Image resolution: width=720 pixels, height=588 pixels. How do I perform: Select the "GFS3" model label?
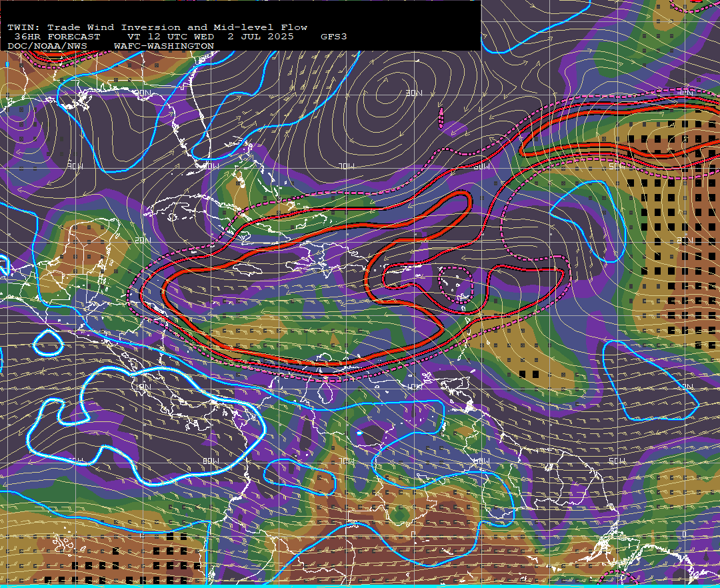pos(334,37)
